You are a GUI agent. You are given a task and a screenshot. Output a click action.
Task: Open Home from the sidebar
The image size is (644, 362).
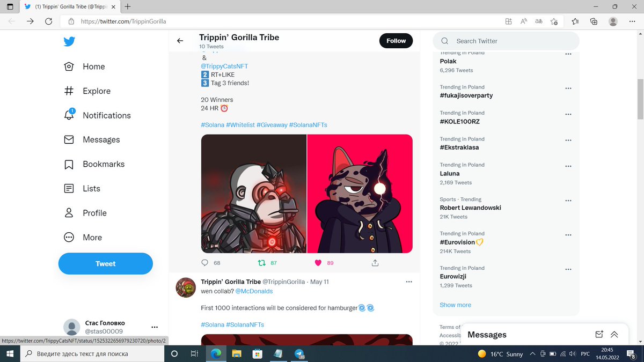click(84, 67)
